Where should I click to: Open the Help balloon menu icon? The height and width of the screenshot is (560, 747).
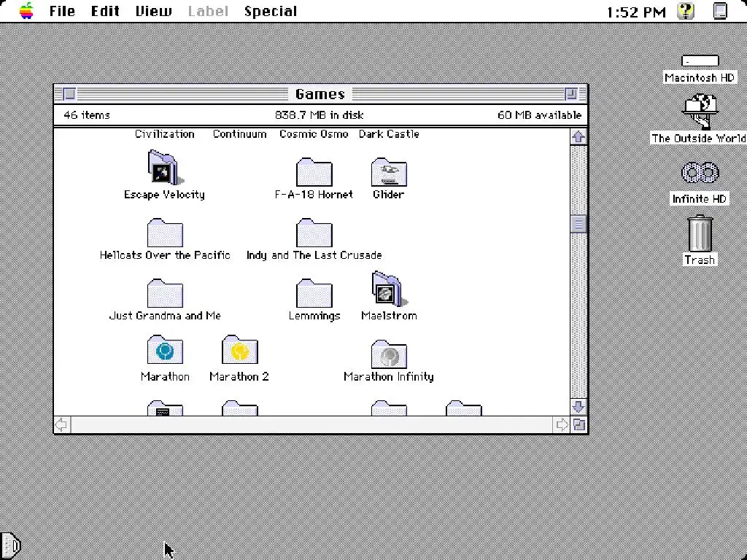tap(686, 10)
